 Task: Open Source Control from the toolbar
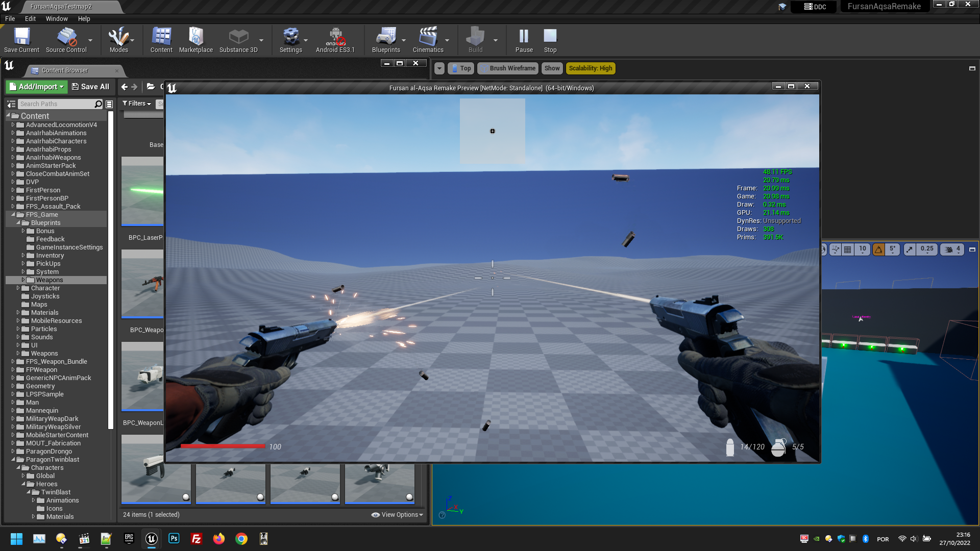click(66, 40)
